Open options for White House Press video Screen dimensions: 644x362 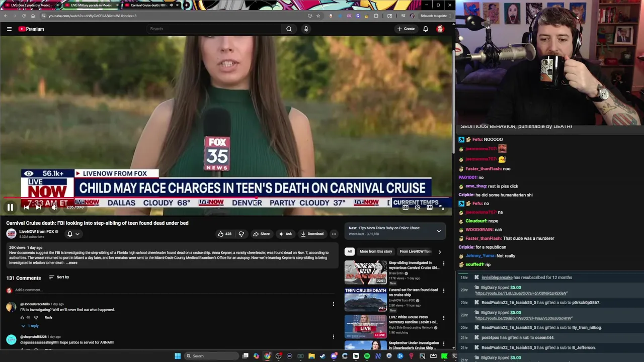[443, 318]
